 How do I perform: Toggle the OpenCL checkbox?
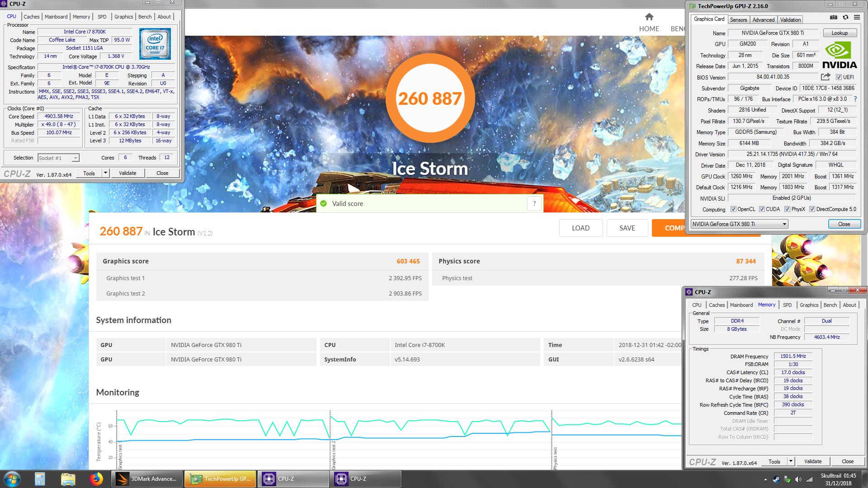tap(733, 209)
